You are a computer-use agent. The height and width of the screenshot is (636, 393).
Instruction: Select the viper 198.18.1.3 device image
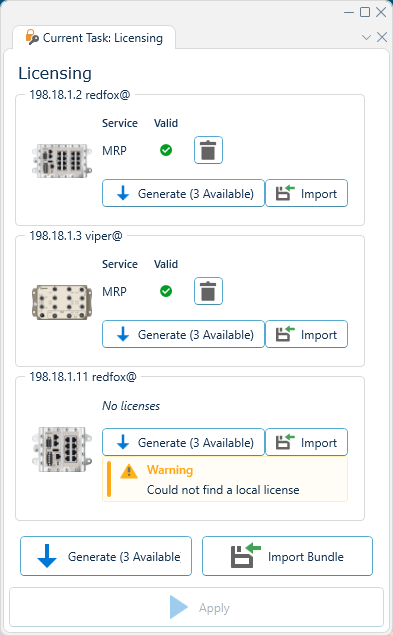click(x=62, y=302)
